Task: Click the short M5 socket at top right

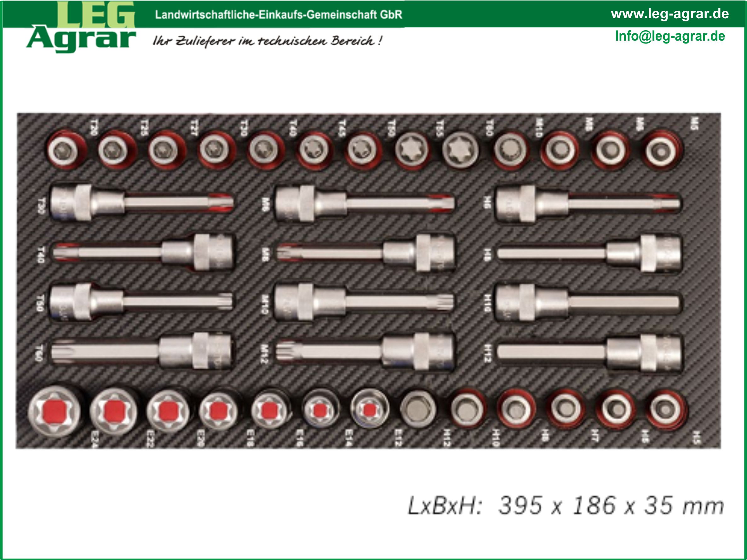Action: [x=663, y=150]
